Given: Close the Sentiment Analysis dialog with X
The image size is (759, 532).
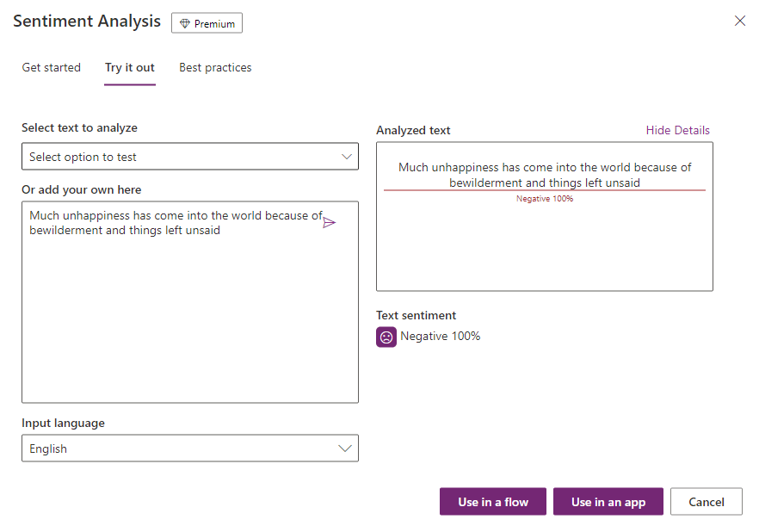Looking at the screenshot, I should pyautogui.click(x=739, y=22).
